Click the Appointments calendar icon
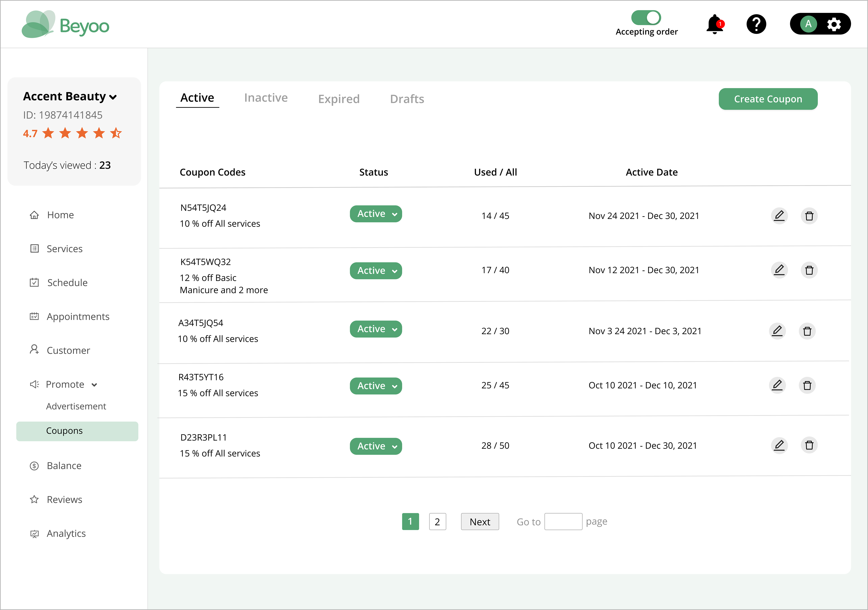 point(34,316)
